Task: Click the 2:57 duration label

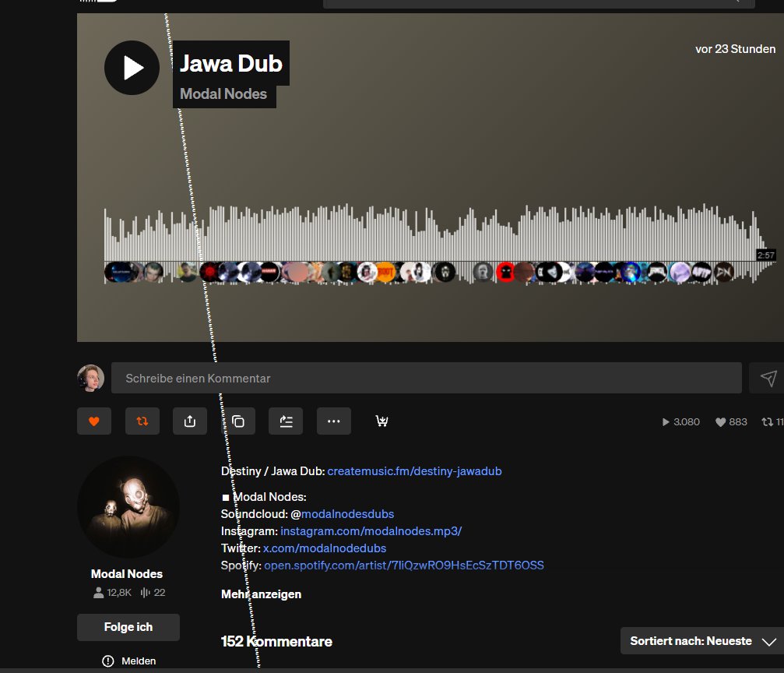Action: [765, 255]
